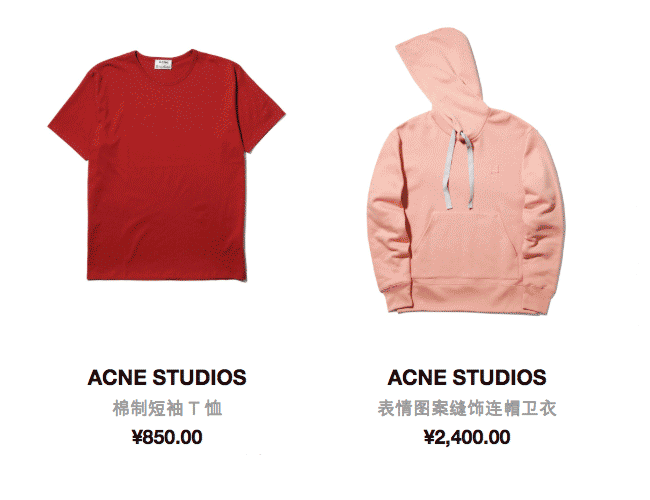Click the gray drawstring on the hoodie

458,170
